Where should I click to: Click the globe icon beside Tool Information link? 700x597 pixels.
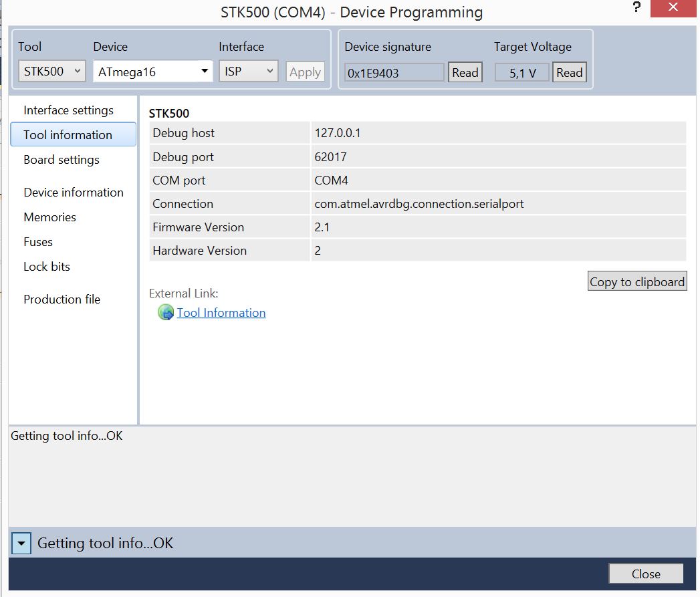tap(166, 312)
